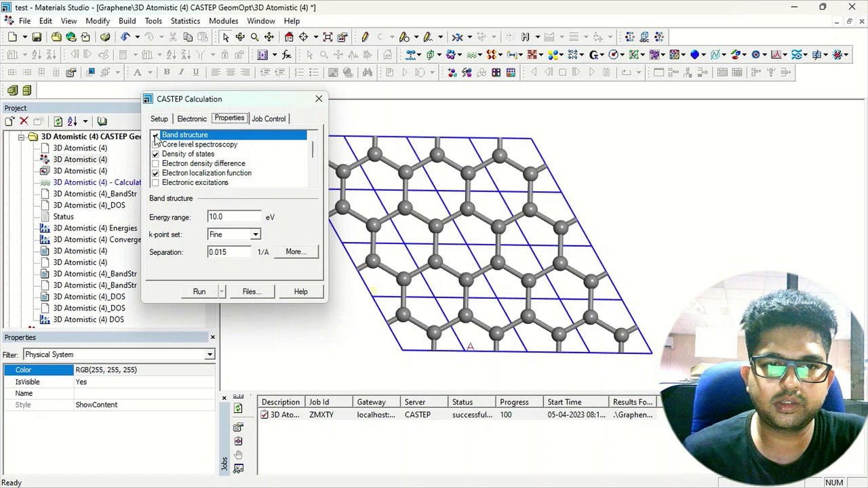The image size is (868, 488).
Task: Open Project sort A-Z dropdown arrow
Action: click(x=85, y=121)
